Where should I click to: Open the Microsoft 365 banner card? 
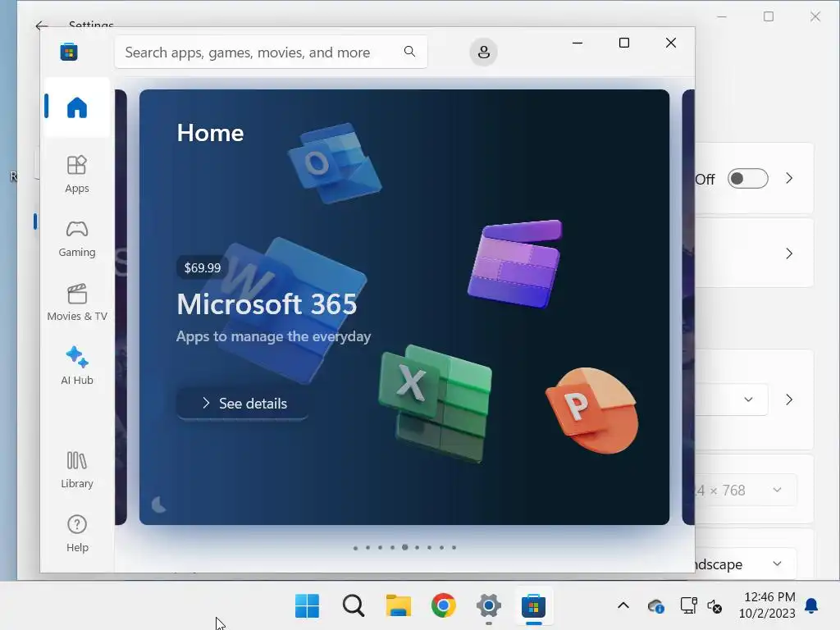pyautogui.click(x=404, y=307)
